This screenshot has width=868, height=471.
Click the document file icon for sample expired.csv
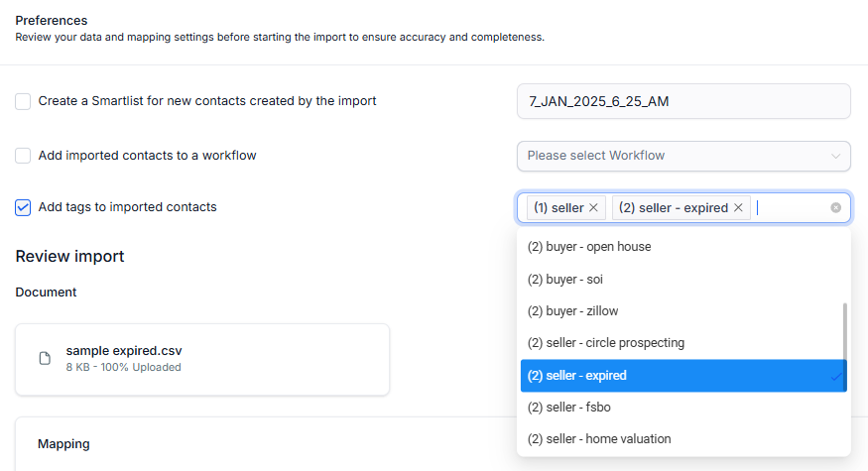[x=45, y=358]
